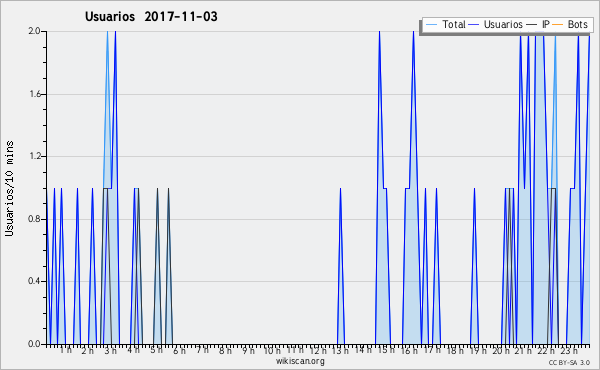Select the 'Total' legend entry
This screenshot has height=370, width=600.
[x=453, y=24]
